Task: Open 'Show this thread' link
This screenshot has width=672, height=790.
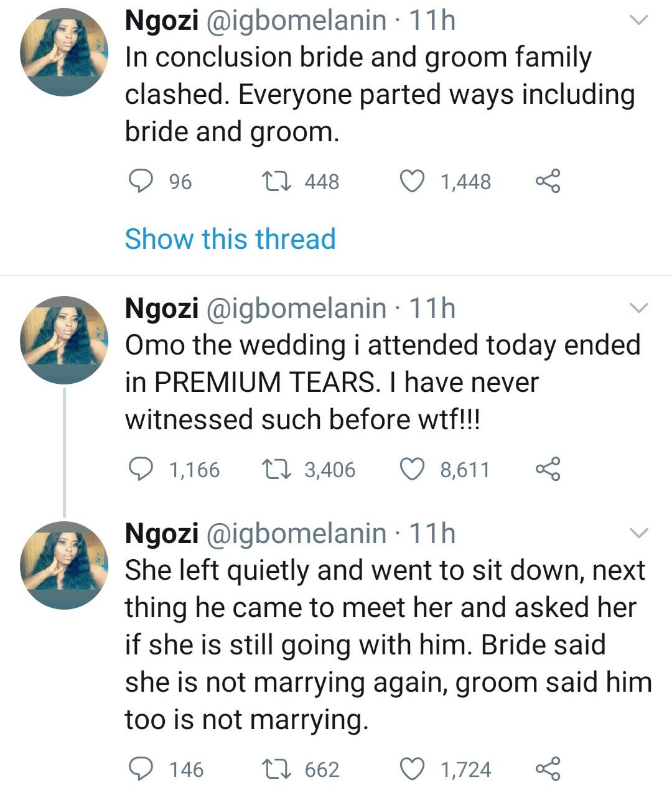Action: click(x=230, y=239)
